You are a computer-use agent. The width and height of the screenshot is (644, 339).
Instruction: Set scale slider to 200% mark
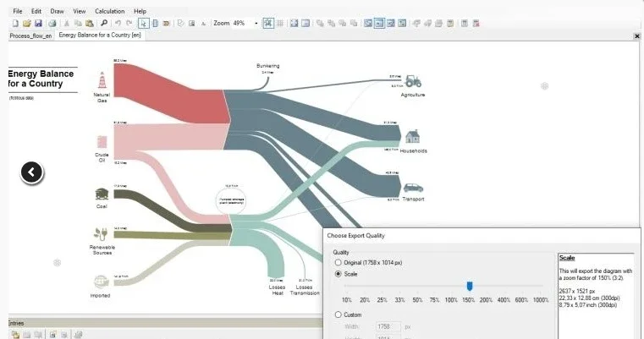[486, 300]
